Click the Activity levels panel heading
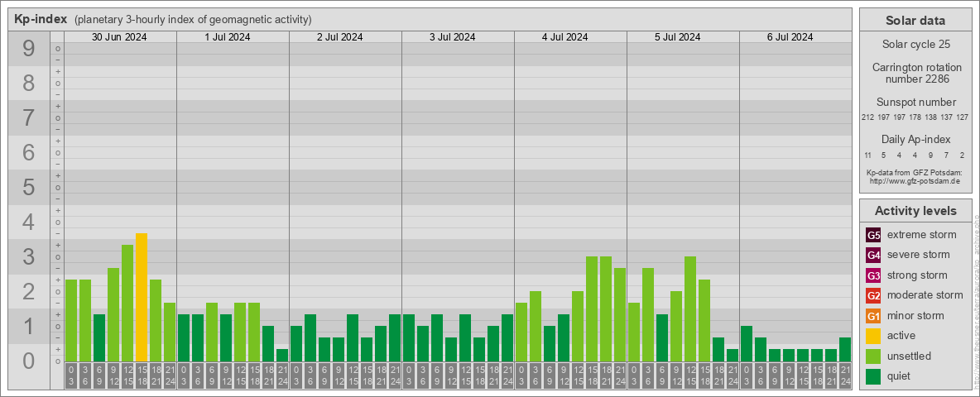The width and height of the screenshot is (980, 397). coord(915,211)
